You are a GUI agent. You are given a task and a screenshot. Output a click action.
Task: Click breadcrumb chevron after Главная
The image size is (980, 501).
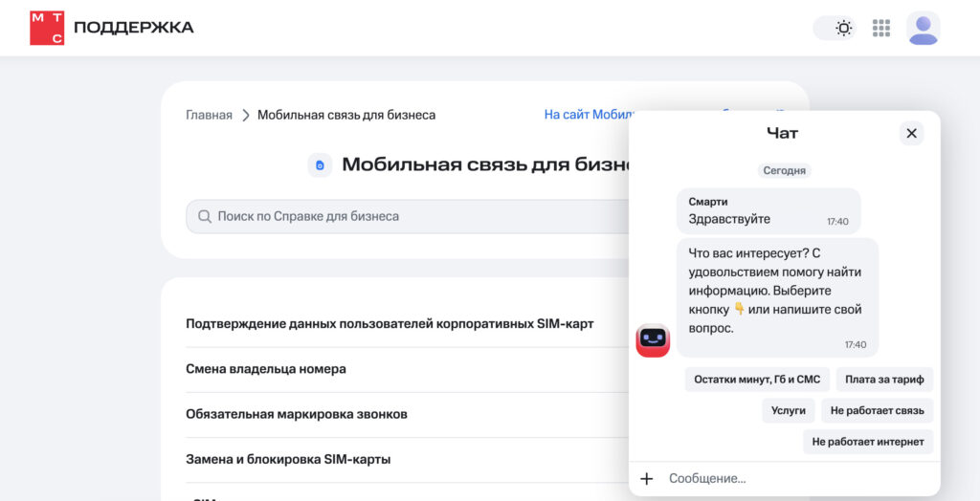click(246, 115)
